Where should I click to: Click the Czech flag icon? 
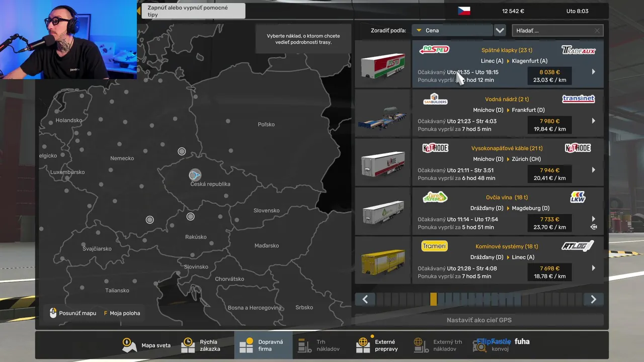(x=464, y=11)
